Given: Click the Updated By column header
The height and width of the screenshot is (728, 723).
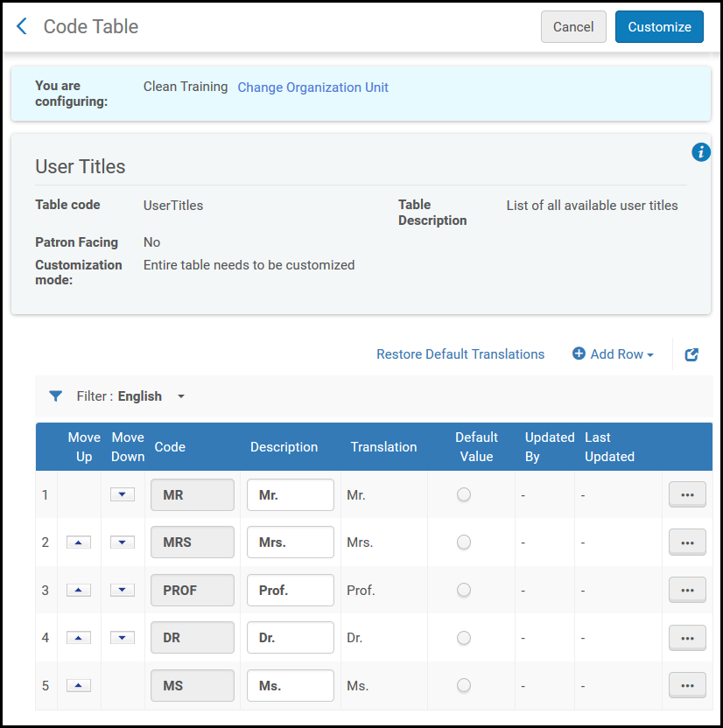Looking at the screenshot, I should pyautogui.click(x=550, y=446).
